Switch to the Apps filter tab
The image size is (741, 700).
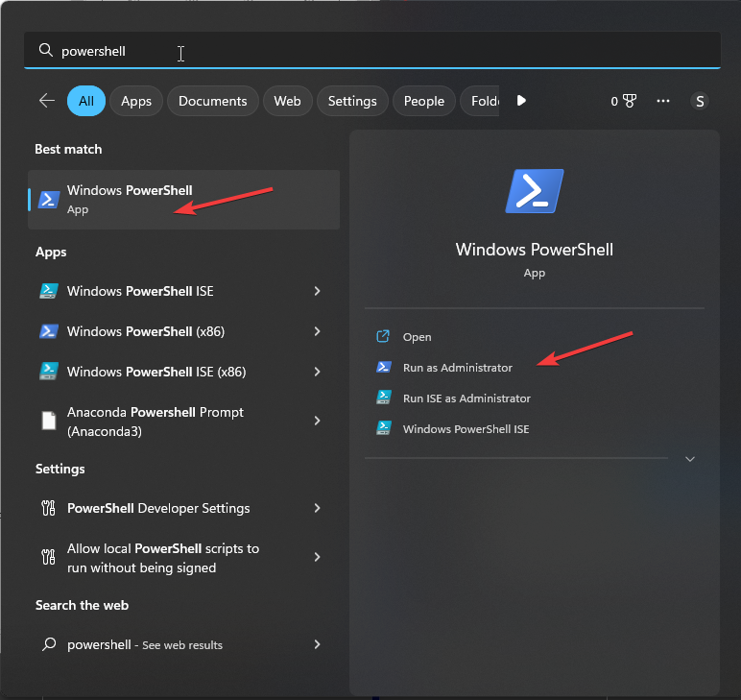click(136, 101)
